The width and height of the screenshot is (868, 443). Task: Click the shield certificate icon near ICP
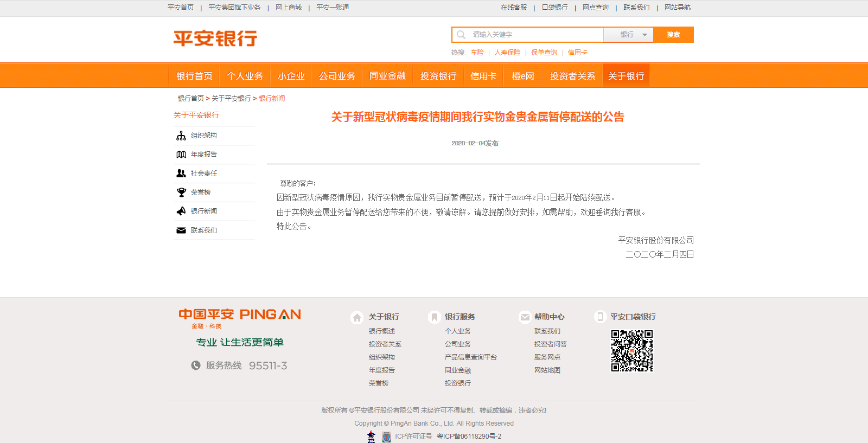point(386,437)
